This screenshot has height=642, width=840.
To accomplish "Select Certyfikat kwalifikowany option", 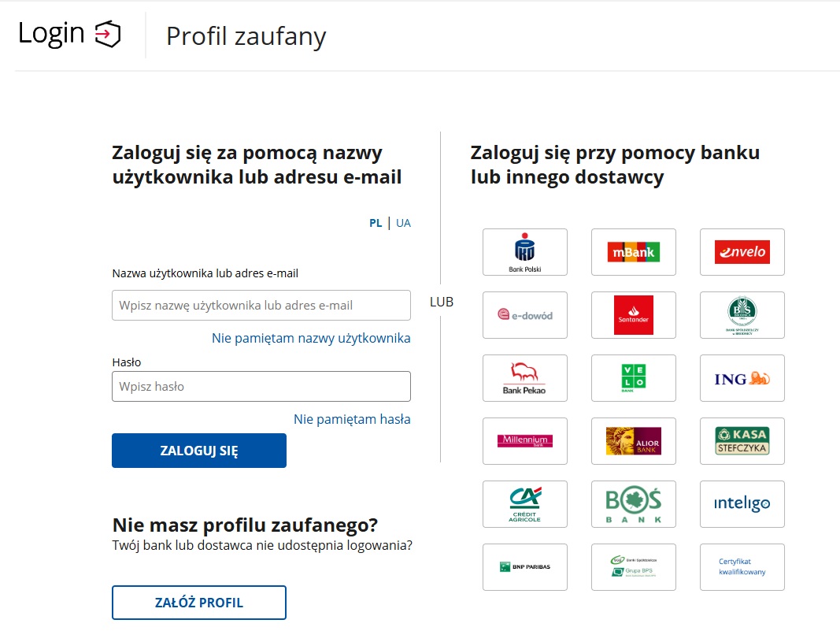I will [742, 567].
